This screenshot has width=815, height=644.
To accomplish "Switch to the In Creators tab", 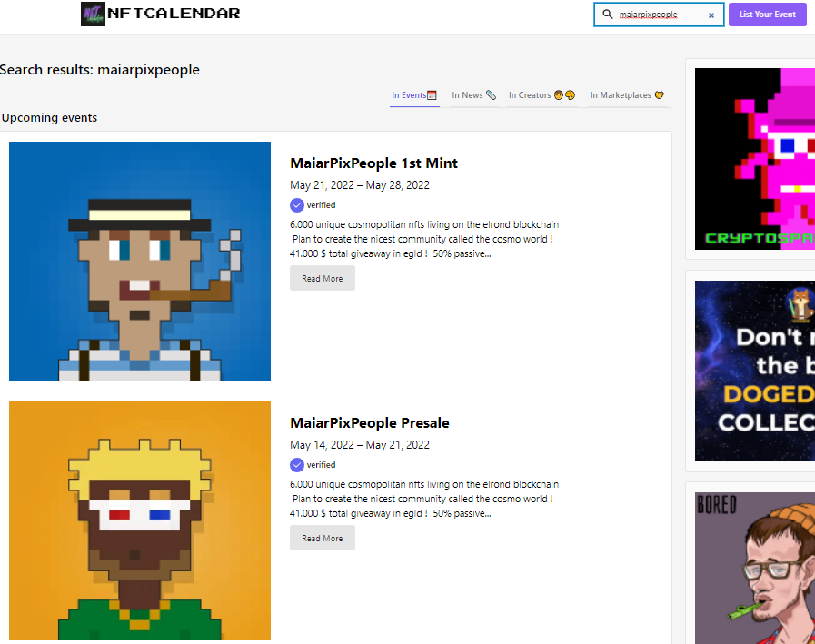I will [x=542, y=95].
